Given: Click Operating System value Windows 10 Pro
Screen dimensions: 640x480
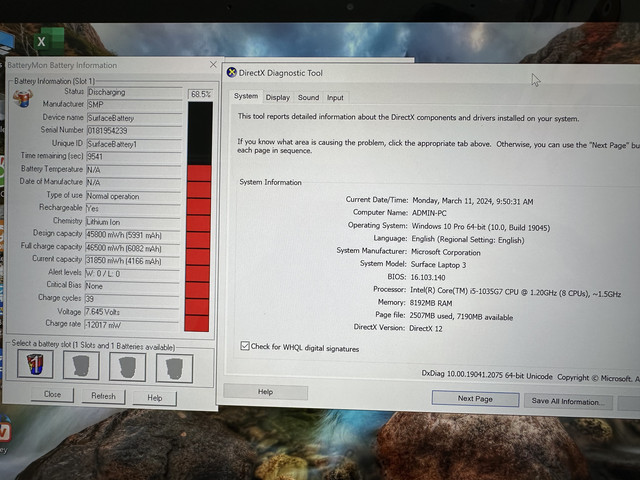Looking at the screenshot, I should (481, 227).
